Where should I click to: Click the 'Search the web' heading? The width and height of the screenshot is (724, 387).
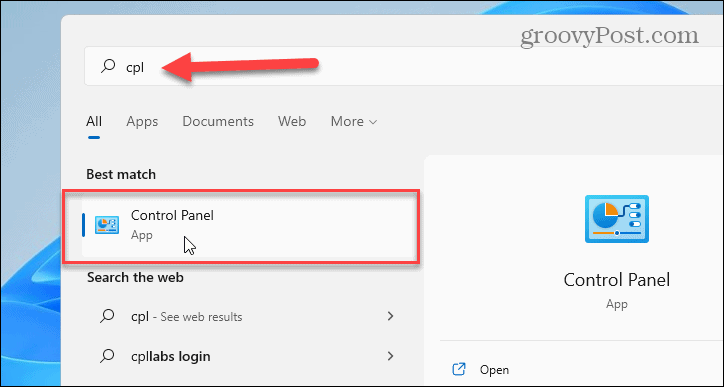pos(135,278)
